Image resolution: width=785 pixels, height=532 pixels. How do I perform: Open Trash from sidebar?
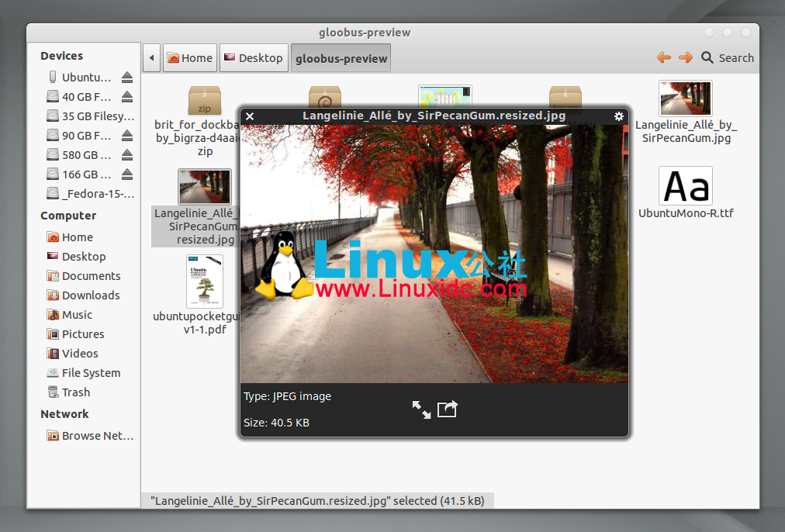point(75,392)
